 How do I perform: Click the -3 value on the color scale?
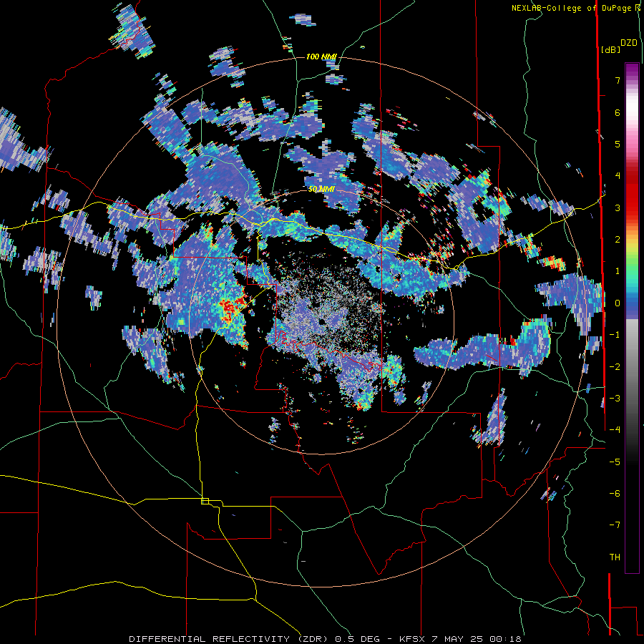pyautogui.click(x=615, y=399)
